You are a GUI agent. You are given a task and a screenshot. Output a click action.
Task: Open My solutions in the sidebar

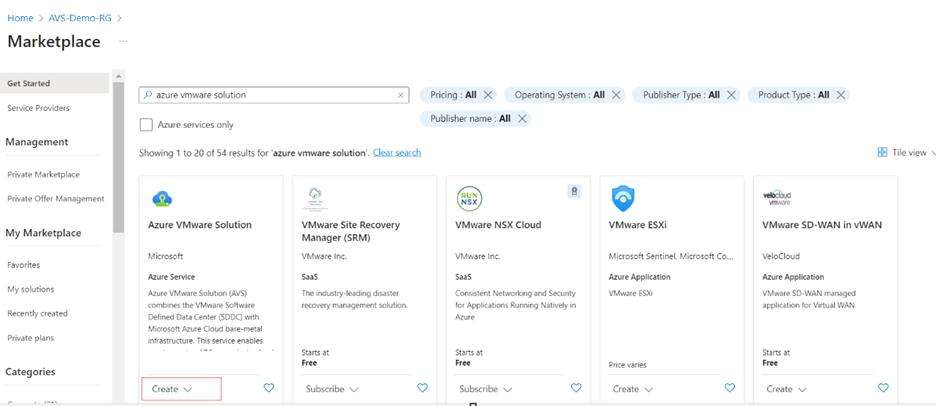(x=30, y=289)
